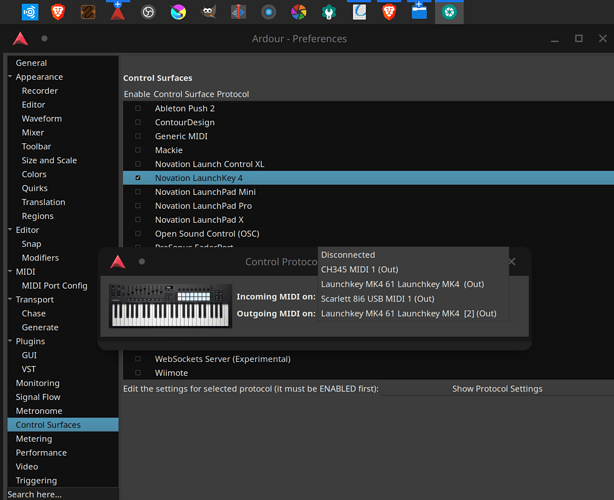Disable the Novation LaunchKey 4 checkbox
Viewport: 614px width, 500px height.
tap(138, 178)
